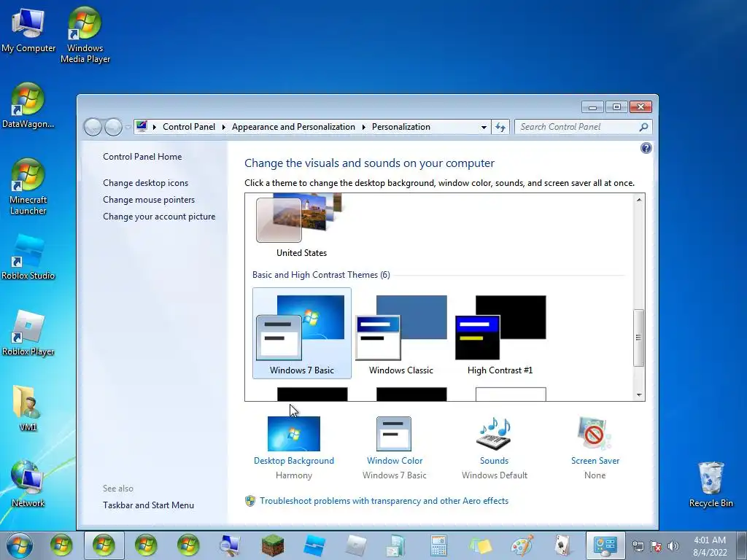Click the Desktop Background text link
Image resolution: width=747 pixels, height=560 pixels.
[294, 461]
